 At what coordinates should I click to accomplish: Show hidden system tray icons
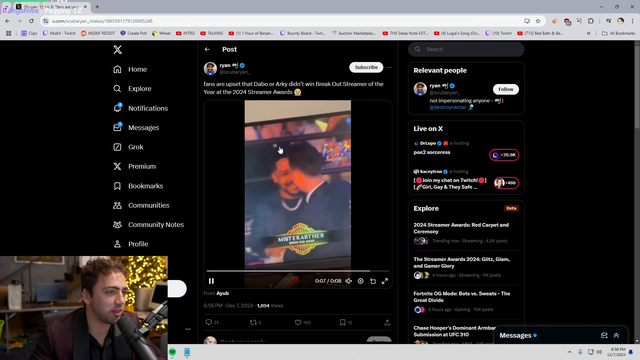[569, 352]
